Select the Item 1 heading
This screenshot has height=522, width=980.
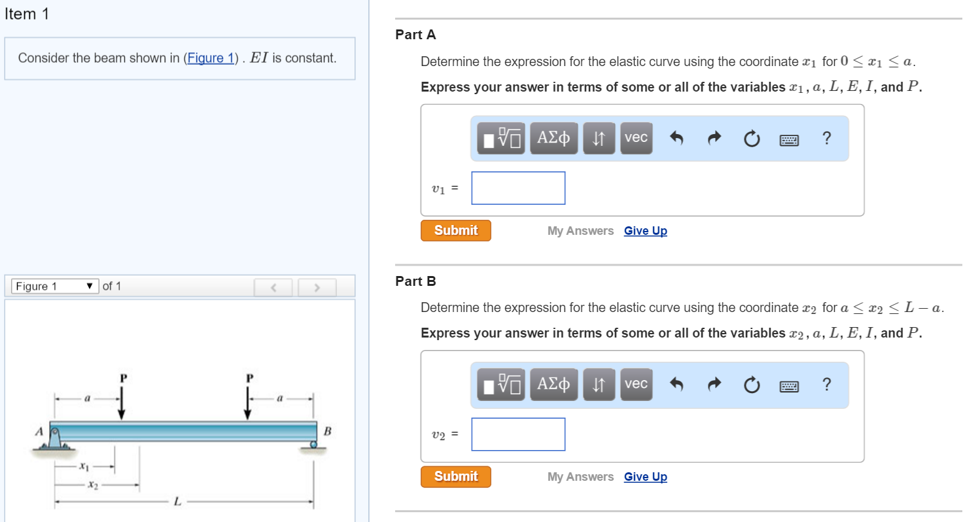(x=27, y=13)
